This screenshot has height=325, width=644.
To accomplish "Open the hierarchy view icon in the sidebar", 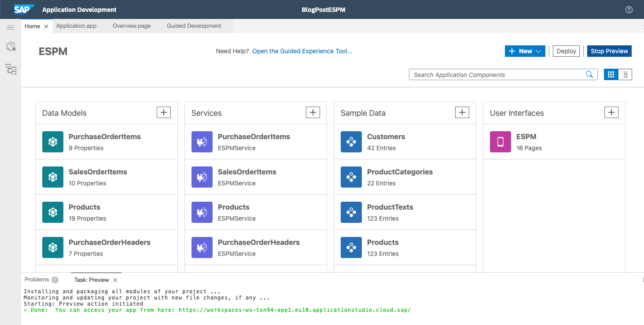I will click(11, 69).
